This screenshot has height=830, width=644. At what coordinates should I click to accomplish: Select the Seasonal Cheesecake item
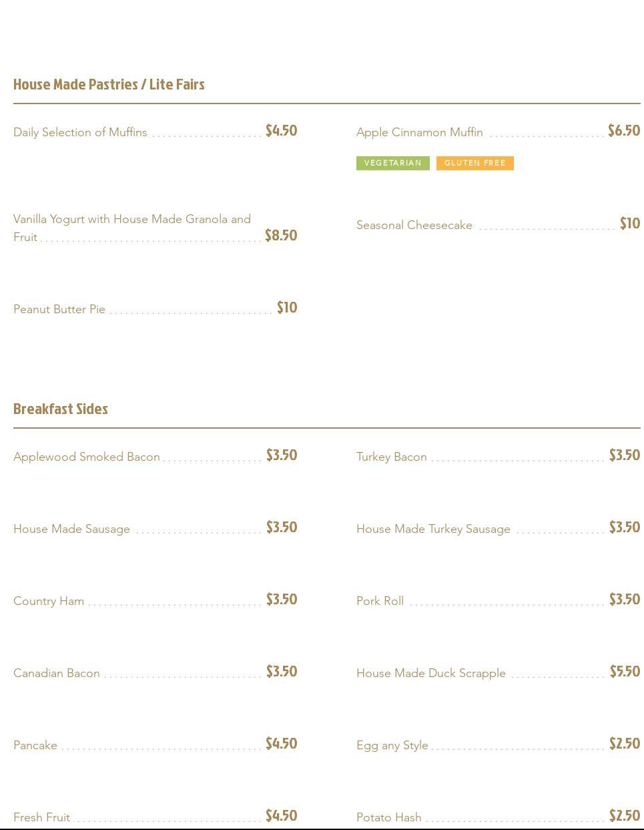(x=414, y=225)
